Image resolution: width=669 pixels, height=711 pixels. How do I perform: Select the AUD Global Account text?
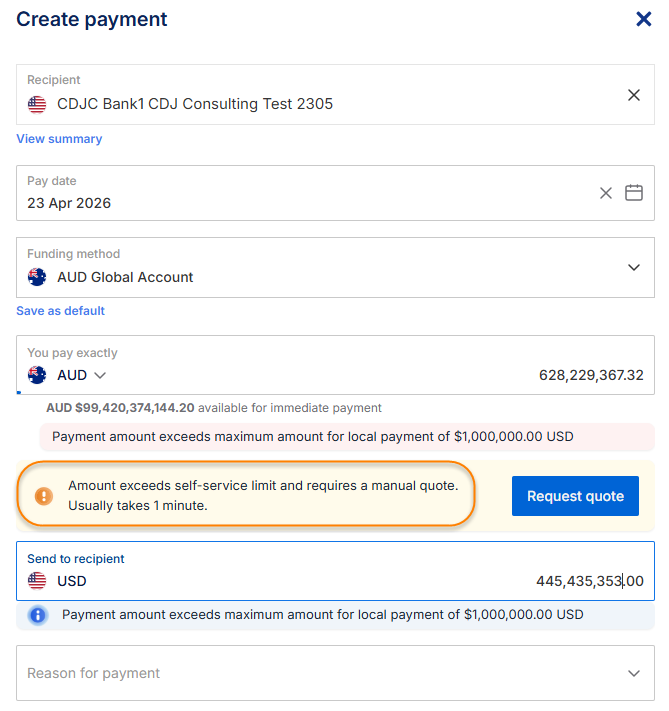tap(125, 277)
